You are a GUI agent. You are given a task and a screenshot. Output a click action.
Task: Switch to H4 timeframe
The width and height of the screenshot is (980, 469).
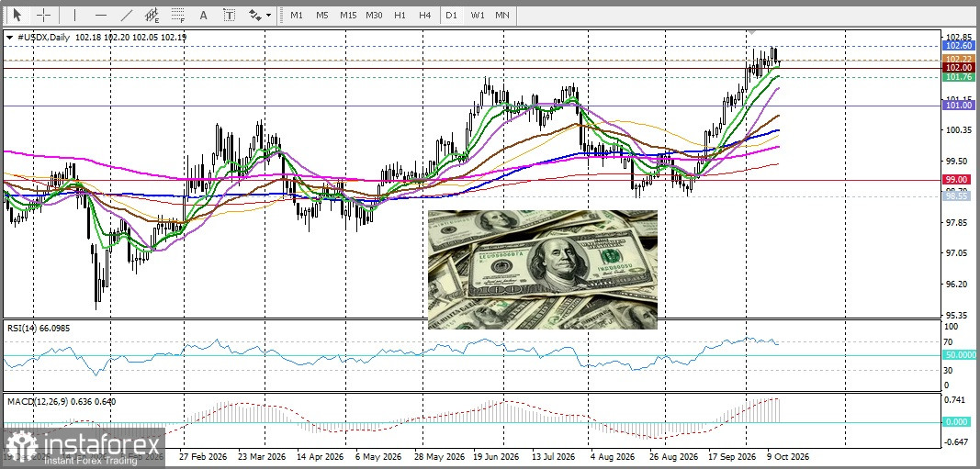click(x=425, y=15)
